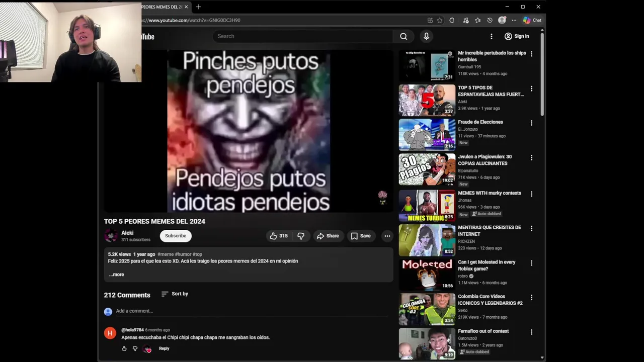Open Mr increible perturbado video thumbnail
This screenshot has width=644, height=362.
(x=427, y=65)
